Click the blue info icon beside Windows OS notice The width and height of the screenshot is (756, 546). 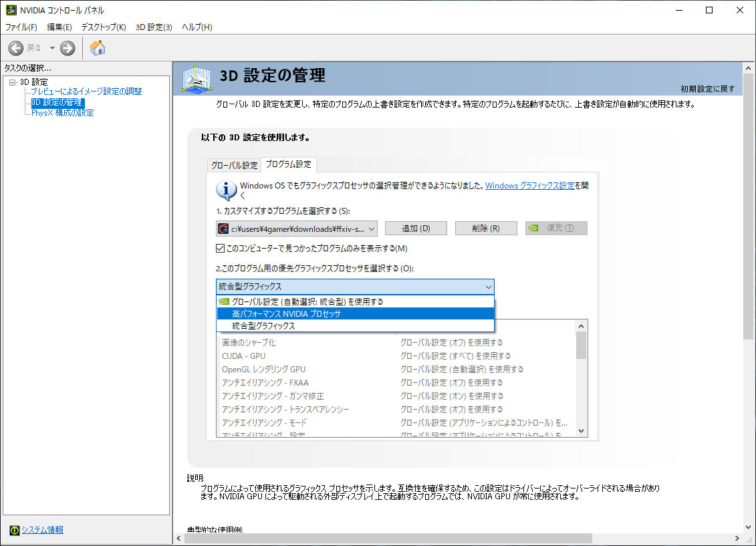226,190
